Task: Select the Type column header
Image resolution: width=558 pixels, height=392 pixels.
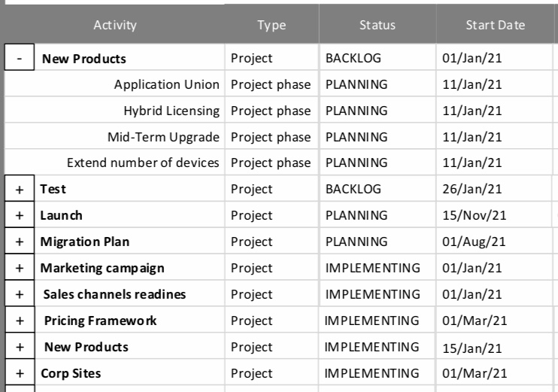Action: pos(271,25)
